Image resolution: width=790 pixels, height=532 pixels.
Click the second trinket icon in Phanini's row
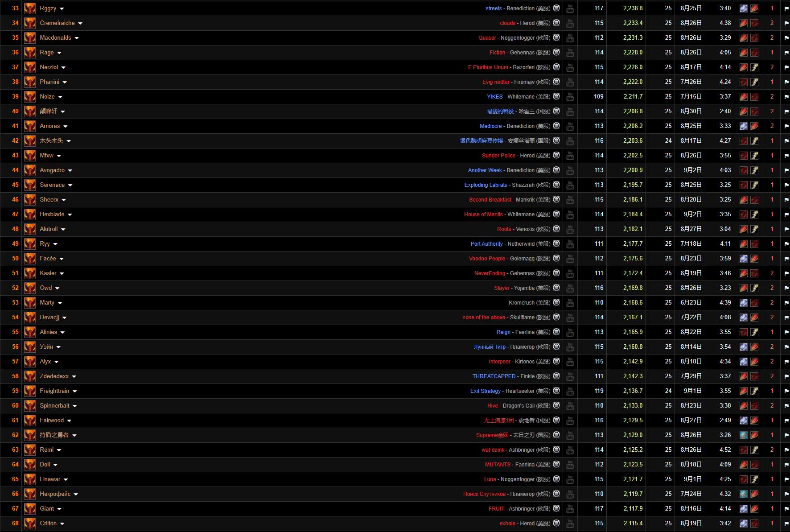click(x=754, y=82)
